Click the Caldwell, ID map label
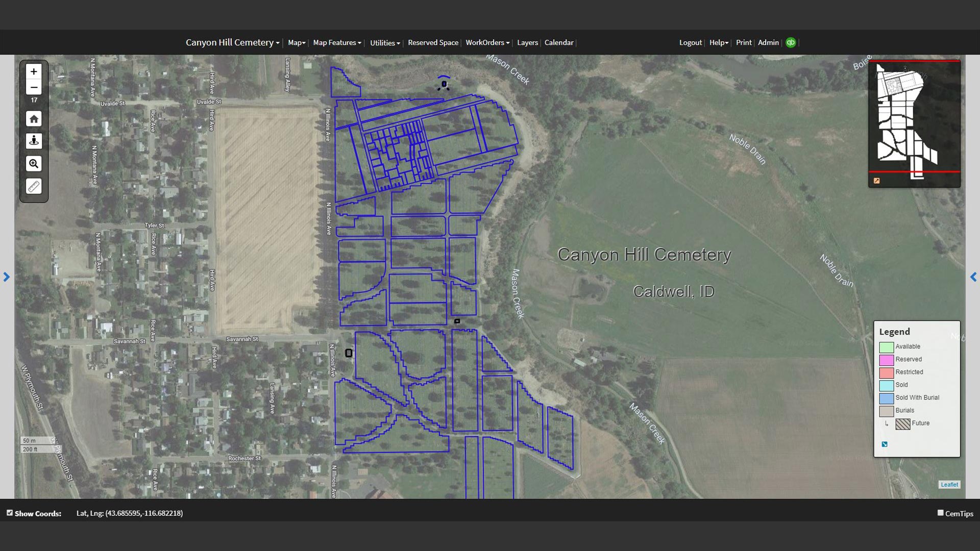980x551 pixels. (x=673, y=291)
